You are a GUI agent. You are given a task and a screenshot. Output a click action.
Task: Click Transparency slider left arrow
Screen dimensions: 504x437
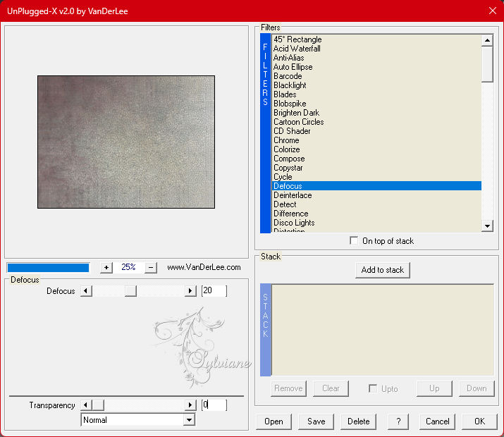86,405
